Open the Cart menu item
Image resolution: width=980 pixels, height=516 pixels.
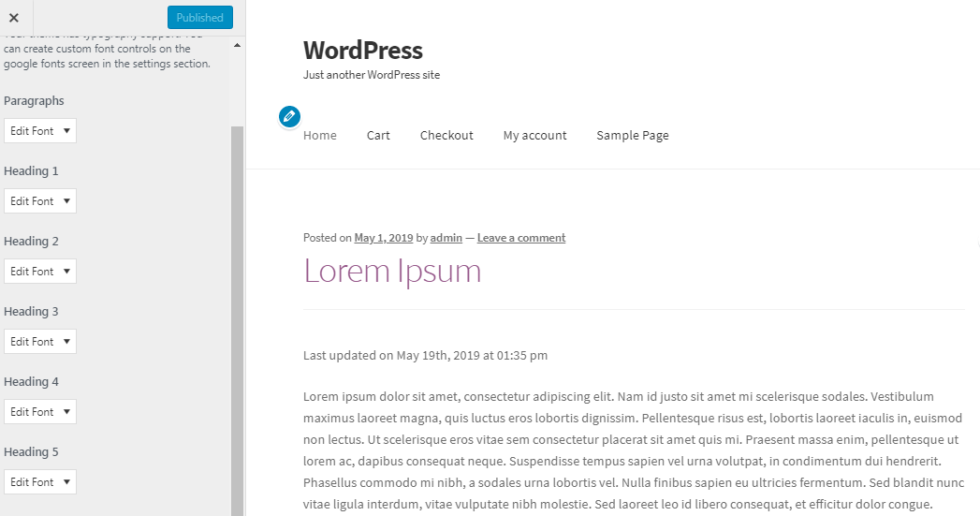pos(378,135)
